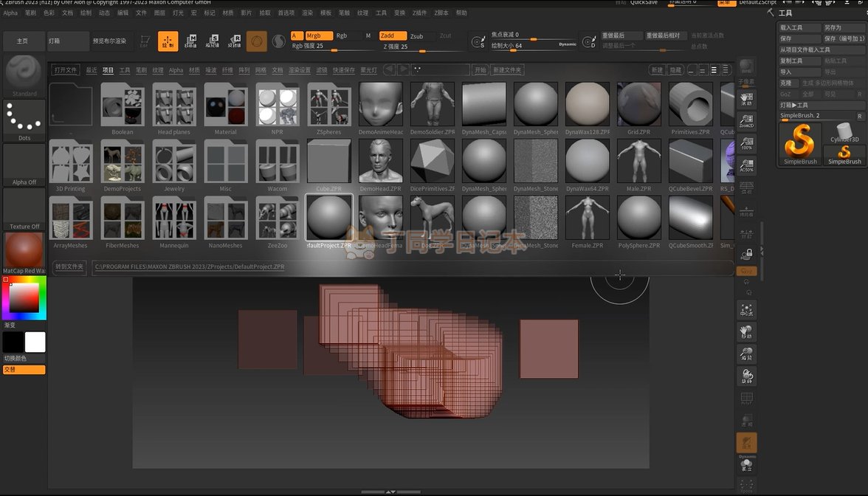This screenshot has width=868, height=496.
Task: Click the 载入工具 button
Action: click(x=799, y=27)
